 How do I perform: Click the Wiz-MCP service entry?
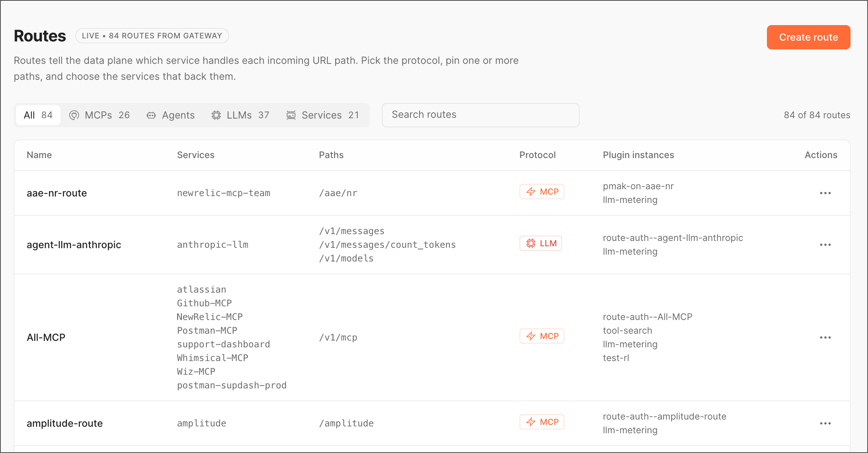tap(196, 372)
